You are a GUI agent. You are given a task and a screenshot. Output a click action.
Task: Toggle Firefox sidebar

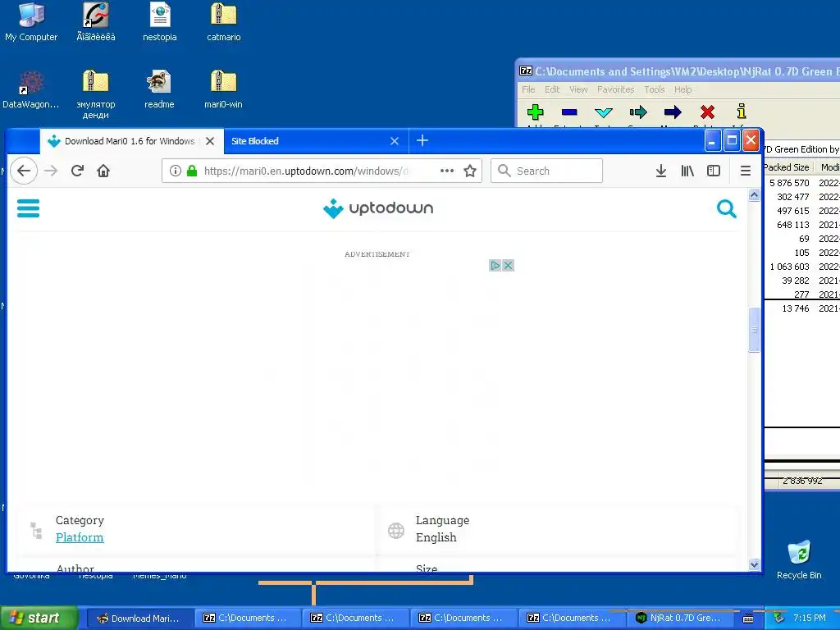[714, 171]
